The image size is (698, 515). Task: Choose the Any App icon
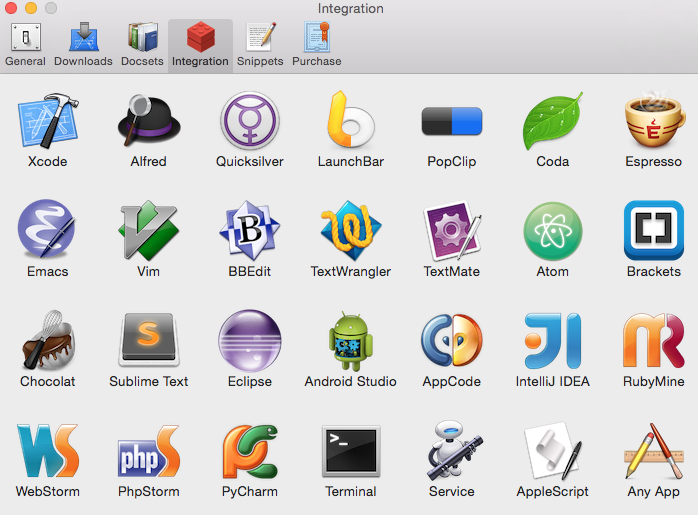tap(653, 451)
